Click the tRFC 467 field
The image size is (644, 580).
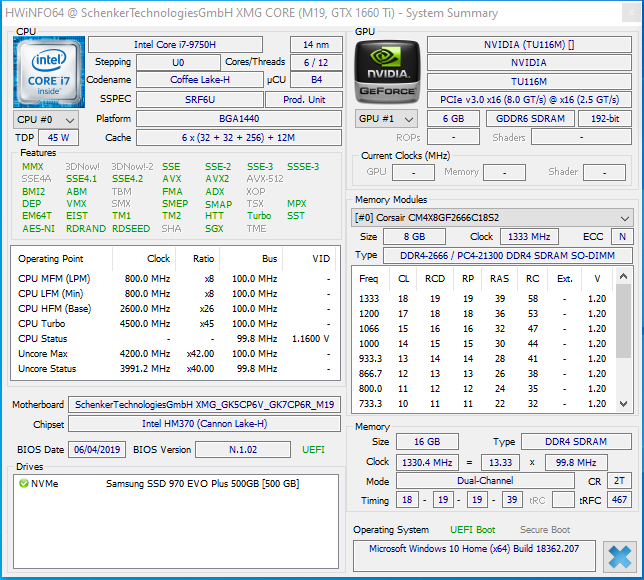[x=619, y=499]
